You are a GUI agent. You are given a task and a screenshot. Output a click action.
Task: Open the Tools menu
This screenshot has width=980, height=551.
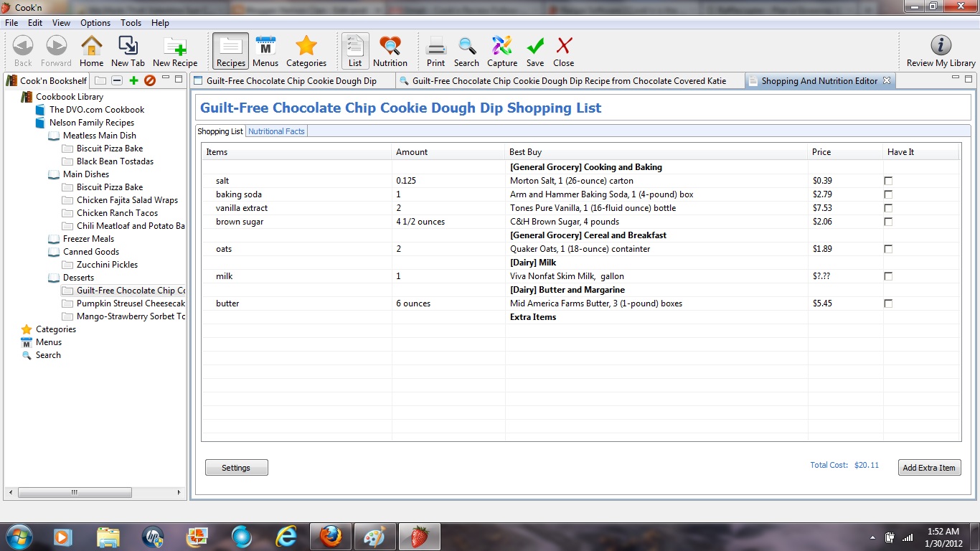click(131, 23)
